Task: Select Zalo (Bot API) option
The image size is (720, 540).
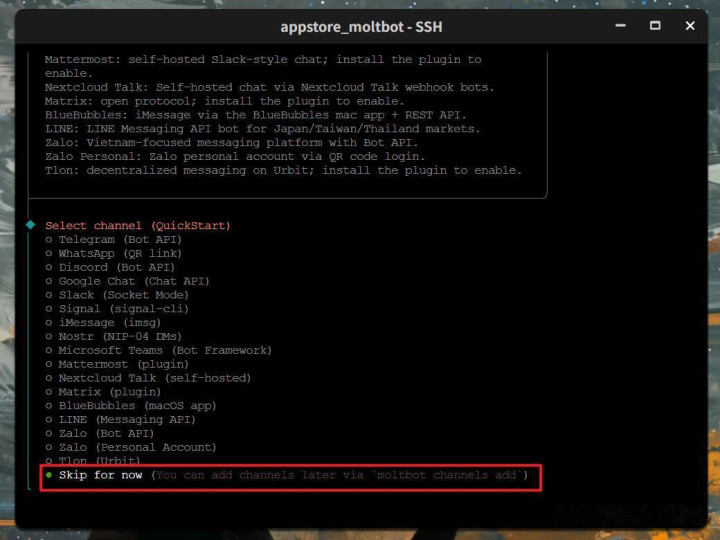Action: click(x=100, y=433)
